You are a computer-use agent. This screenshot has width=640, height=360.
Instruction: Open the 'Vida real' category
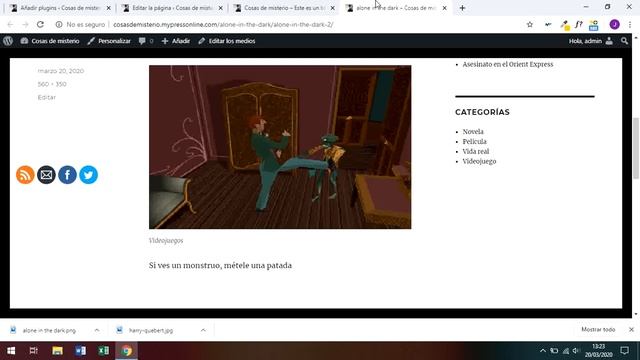pos(476,151)
